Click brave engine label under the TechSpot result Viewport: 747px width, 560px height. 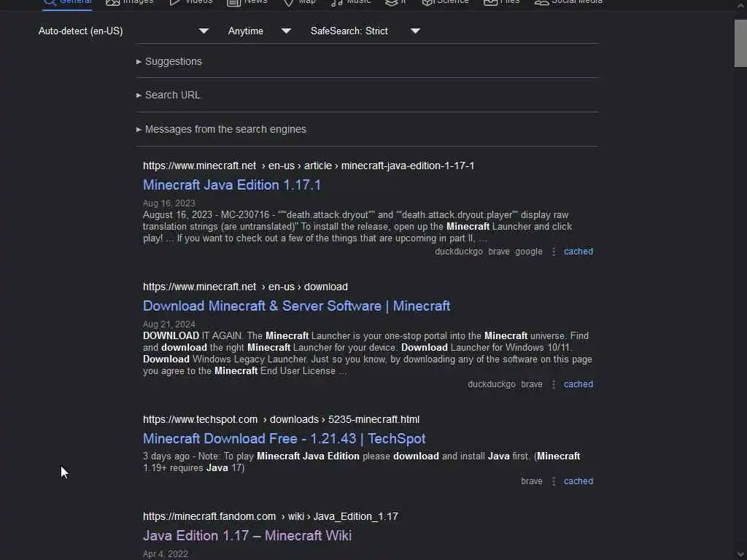[532, 481]
